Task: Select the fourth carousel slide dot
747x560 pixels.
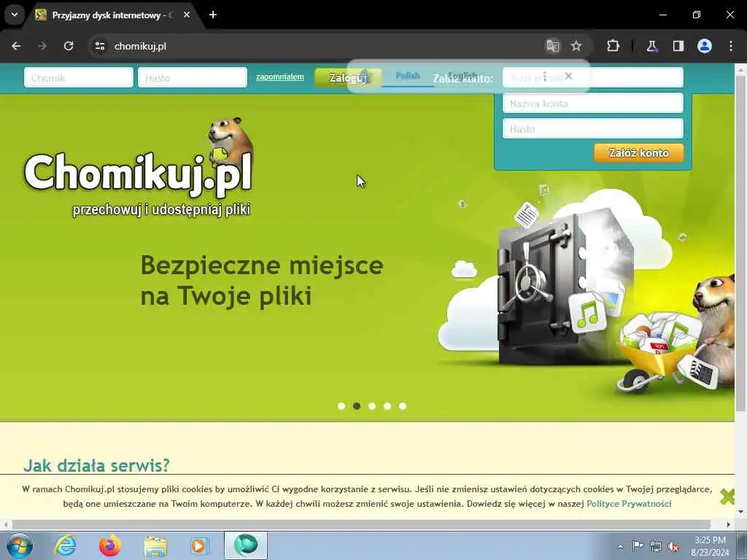Action: (387, 406)
